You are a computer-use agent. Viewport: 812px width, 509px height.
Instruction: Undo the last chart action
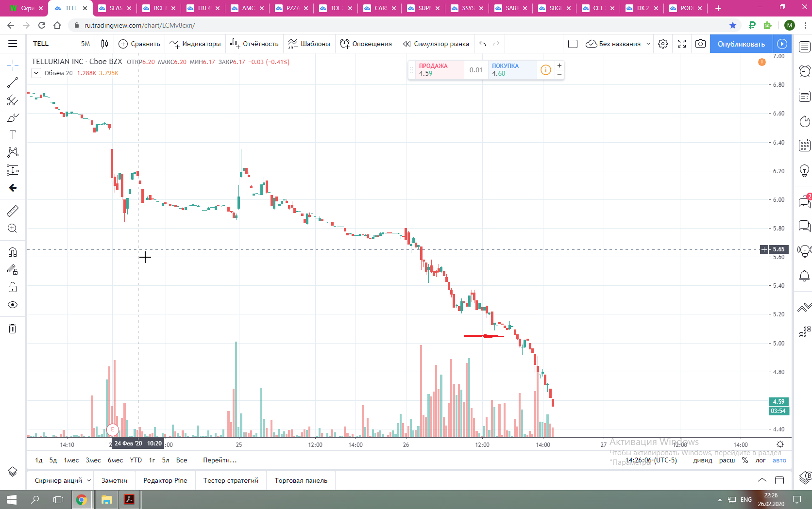point(482,44)
